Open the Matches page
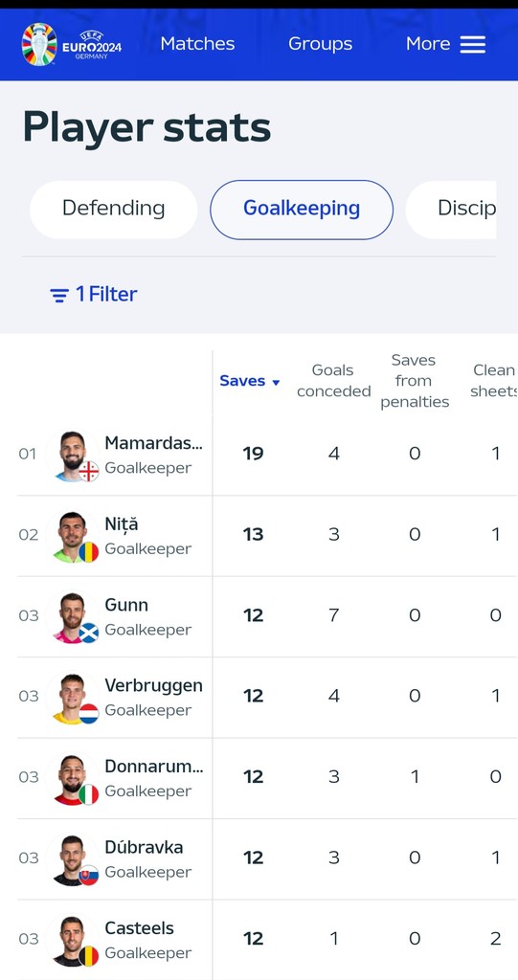Viewport: 518px width, 980px height. tap(197, 44)
